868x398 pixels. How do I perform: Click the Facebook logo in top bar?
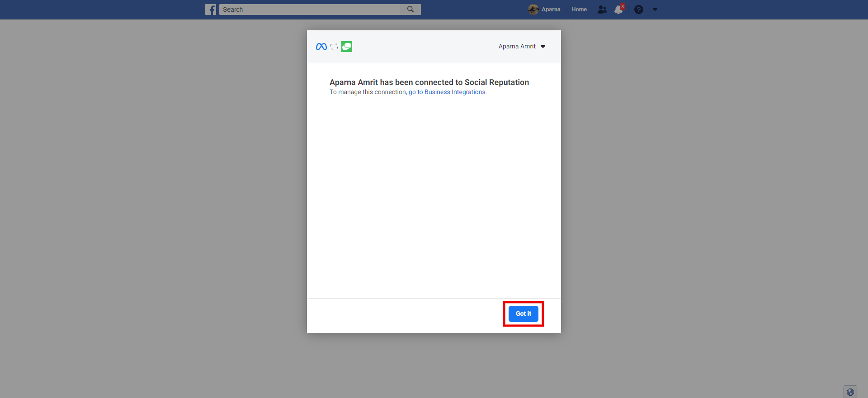point(211,9)
